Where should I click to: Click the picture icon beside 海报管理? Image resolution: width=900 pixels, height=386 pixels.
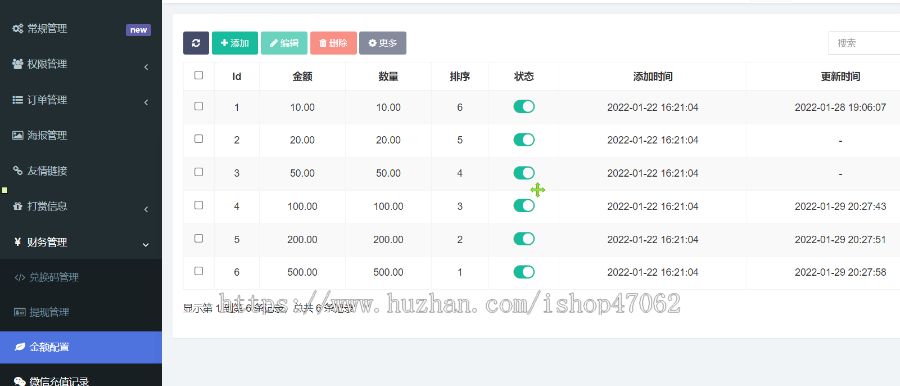18,136
